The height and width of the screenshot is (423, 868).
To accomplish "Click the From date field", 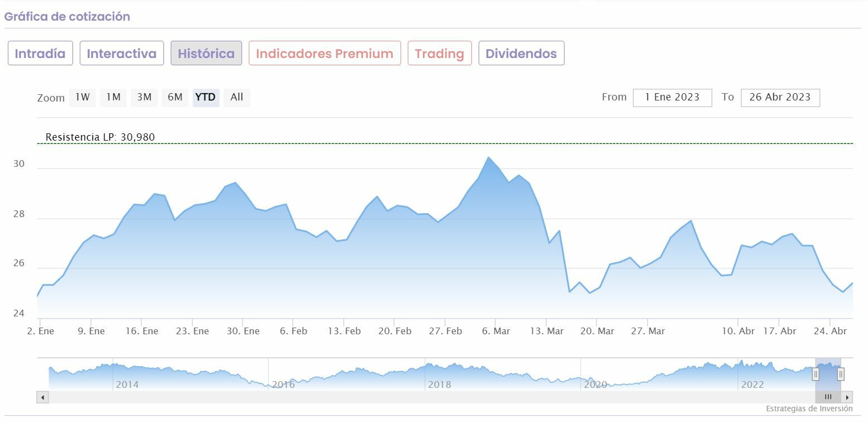I will tap(672, 97).
